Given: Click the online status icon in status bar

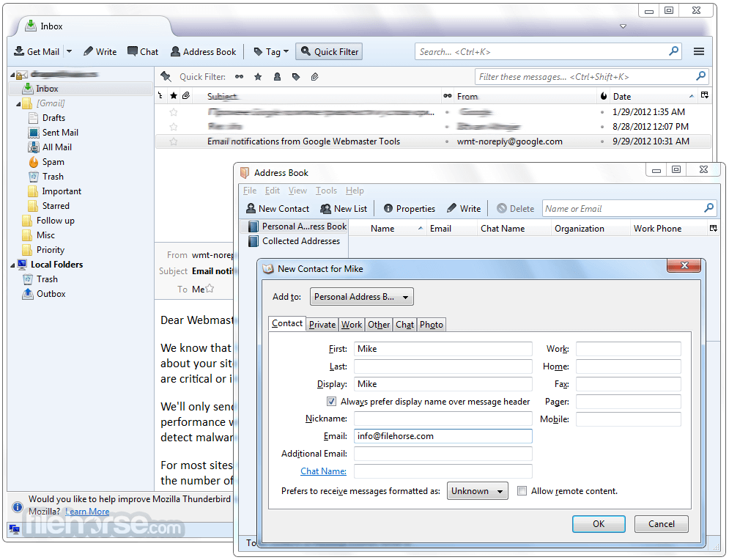Looking at the screenshot, I should pyautogui.click(x=14, y=528).
